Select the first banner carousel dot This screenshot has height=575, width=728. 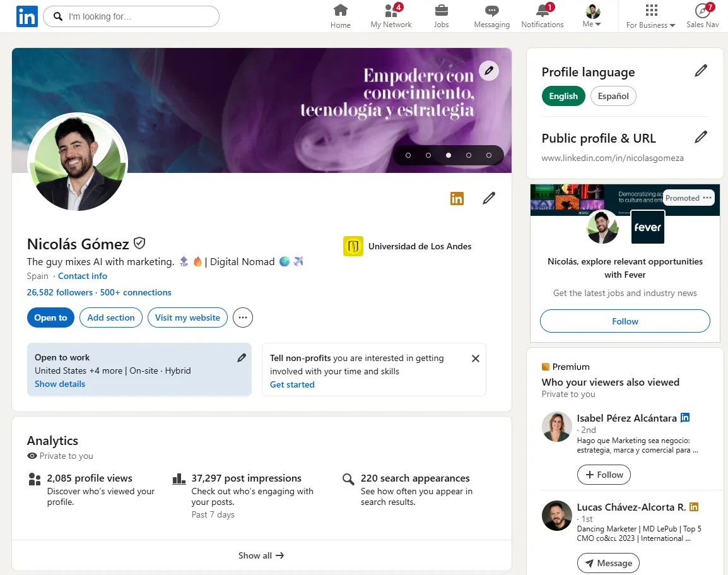408,155
